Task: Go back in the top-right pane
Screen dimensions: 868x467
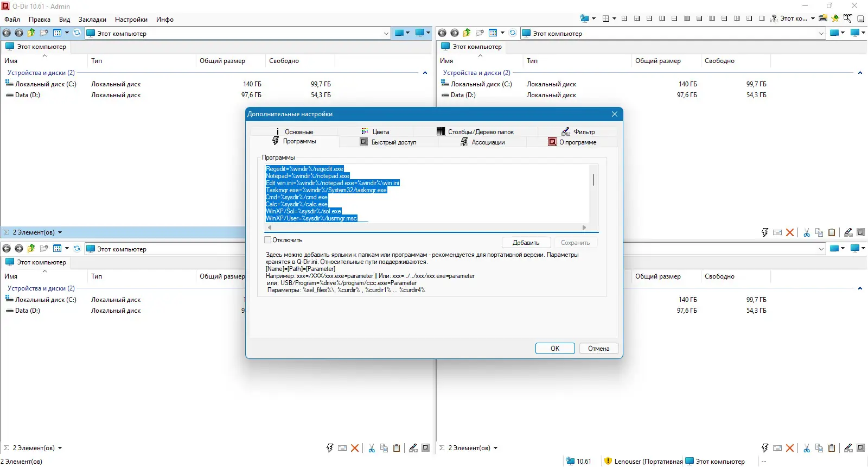Action: coord(442,33)
